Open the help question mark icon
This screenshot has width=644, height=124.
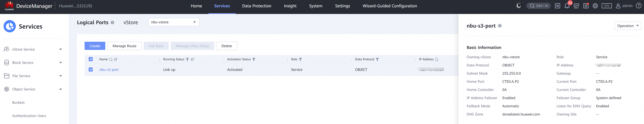pyautogui.click(x=639, y=6)
